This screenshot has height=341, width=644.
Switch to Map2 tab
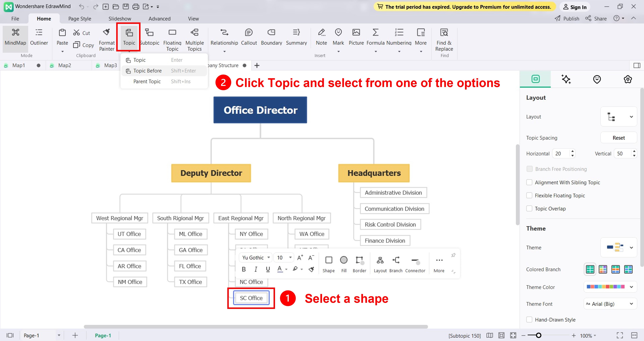pos(65,65)
